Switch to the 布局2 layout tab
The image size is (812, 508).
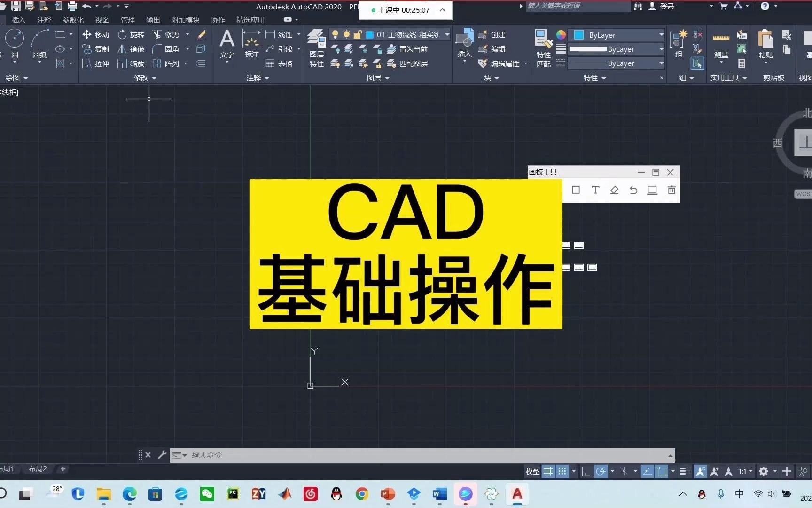tap(37, 469)
